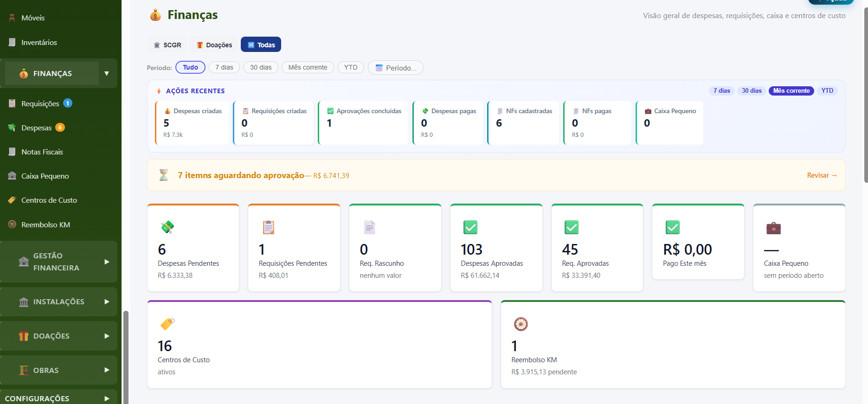
Task: Expand the Instalações section
Action: click(107, 301)
